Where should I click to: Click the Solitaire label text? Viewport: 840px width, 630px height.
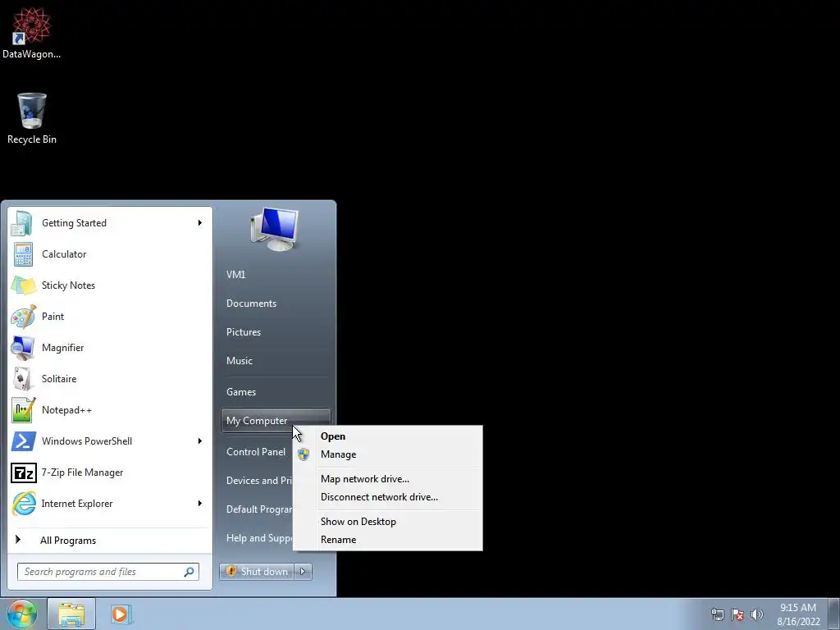(59, 379)
